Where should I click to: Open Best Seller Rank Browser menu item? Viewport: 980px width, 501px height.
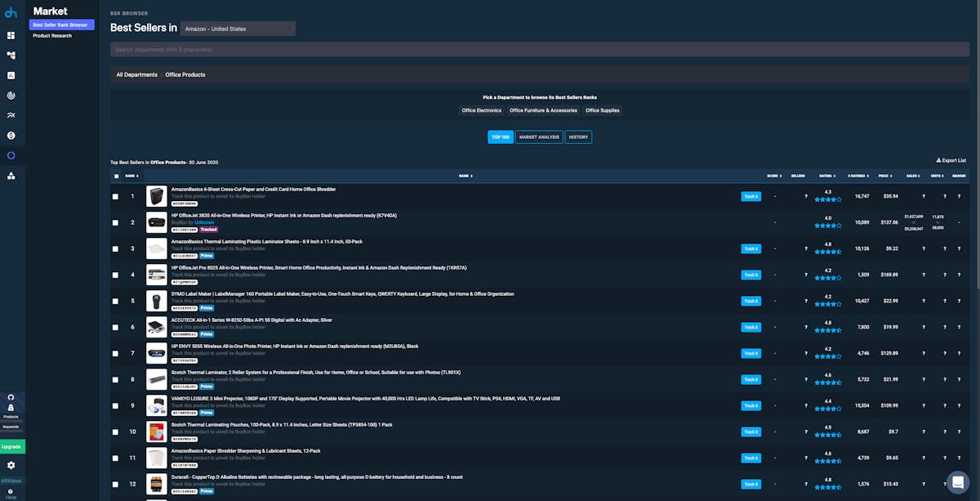tap(62, 25)
